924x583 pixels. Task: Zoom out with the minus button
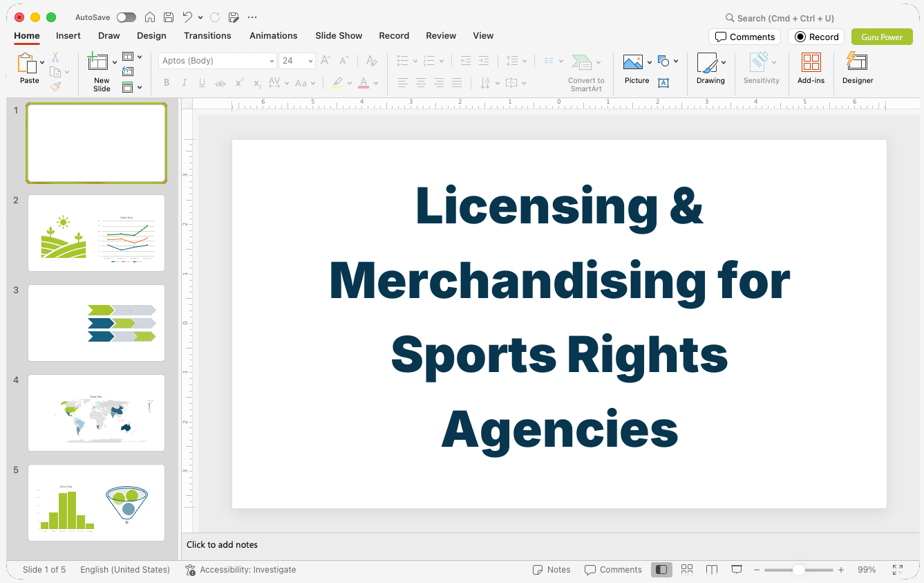pos(757,570)
